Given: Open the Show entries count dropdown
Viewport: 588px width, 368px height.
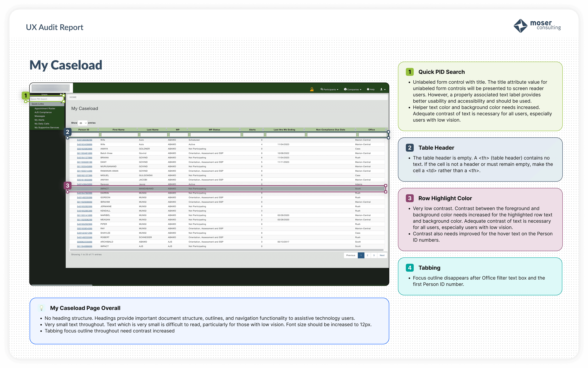Looking at the screenshot, I should coord(83,123).
